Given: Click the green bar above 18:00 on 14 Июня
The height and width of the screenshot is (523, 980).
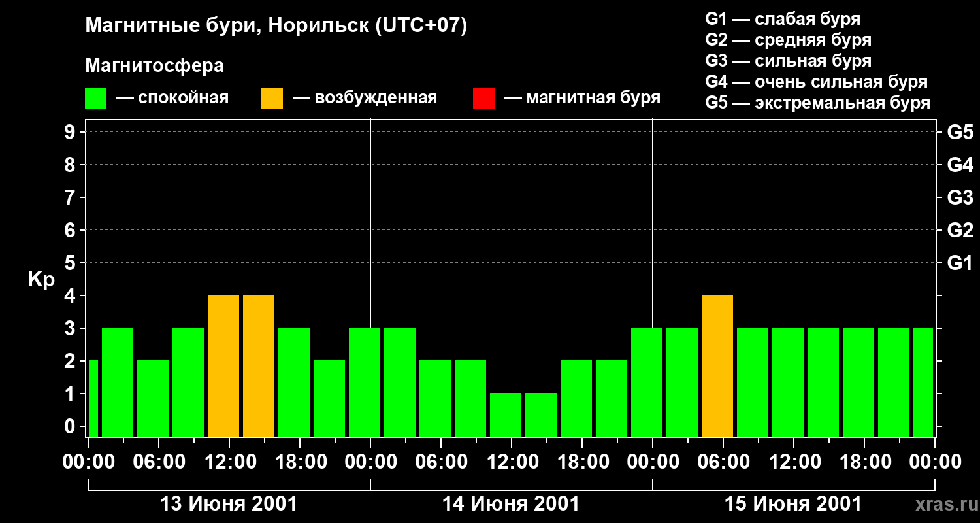Looking at the screenshot, I should (576, 398).
